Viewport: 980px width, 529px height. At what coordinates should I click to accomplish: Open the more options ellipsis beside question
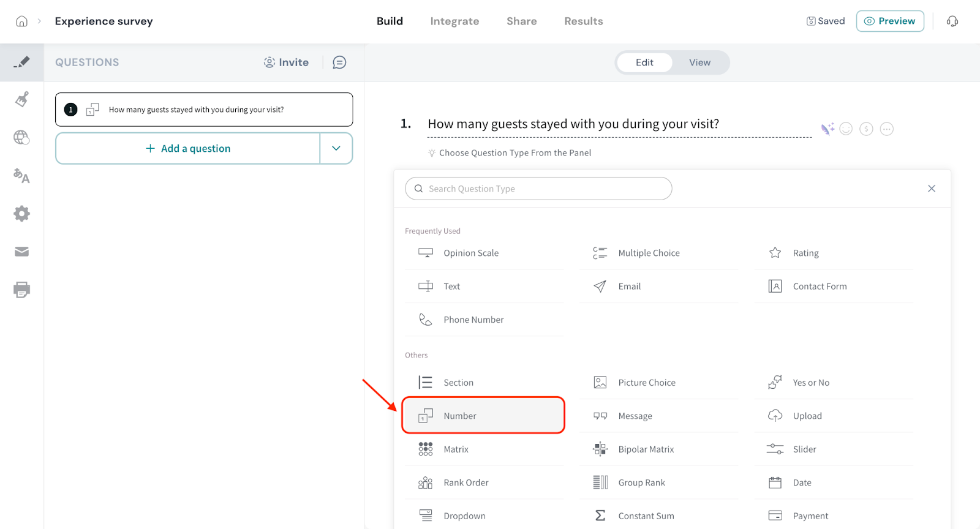tap(886, 129)
